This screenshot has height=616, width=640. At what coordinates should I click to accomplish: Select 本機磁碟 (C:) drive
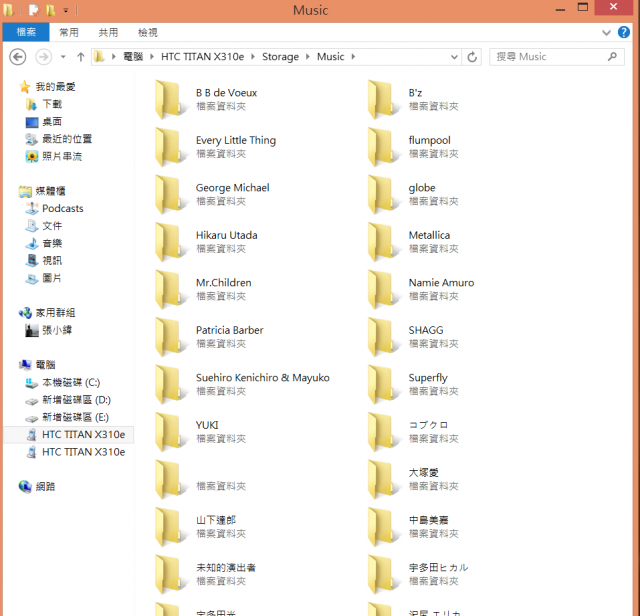point(71,382)
